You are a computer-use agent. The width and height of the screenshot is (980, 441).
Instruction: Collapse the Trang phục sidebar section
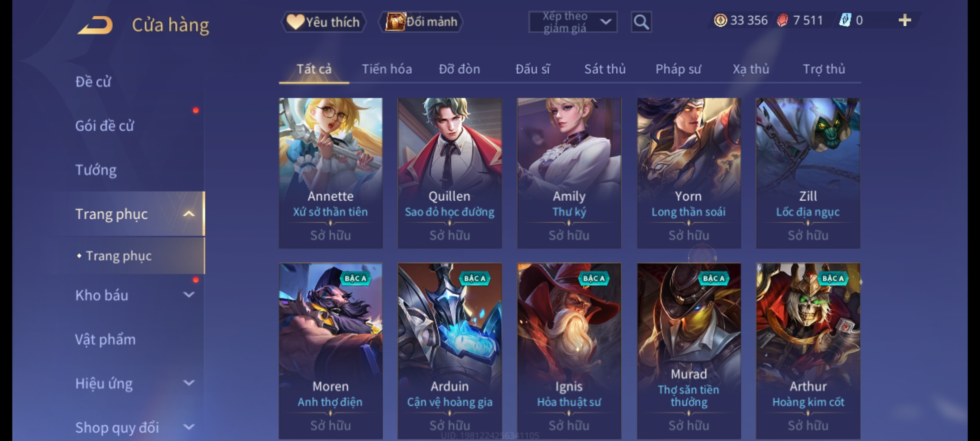(x=189, y=214)
